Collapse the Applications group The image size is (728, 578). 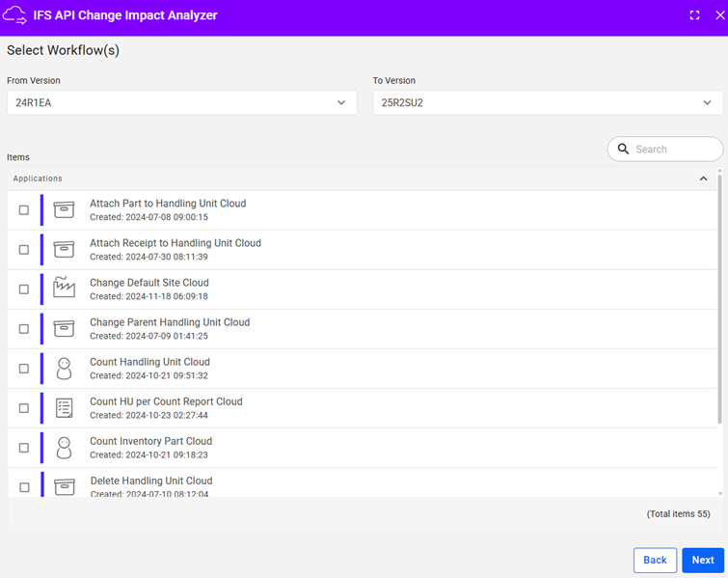(x=703, y=179)
